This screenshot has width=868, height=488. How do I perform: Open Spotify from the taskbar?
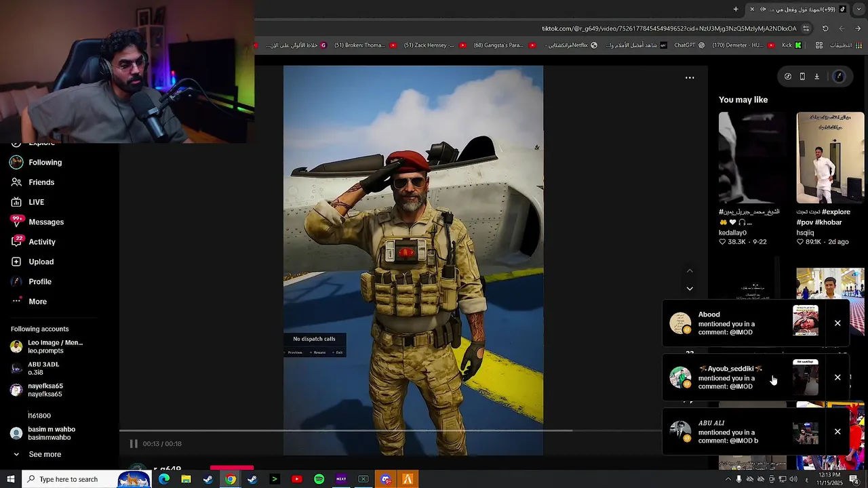click(319, 479)
